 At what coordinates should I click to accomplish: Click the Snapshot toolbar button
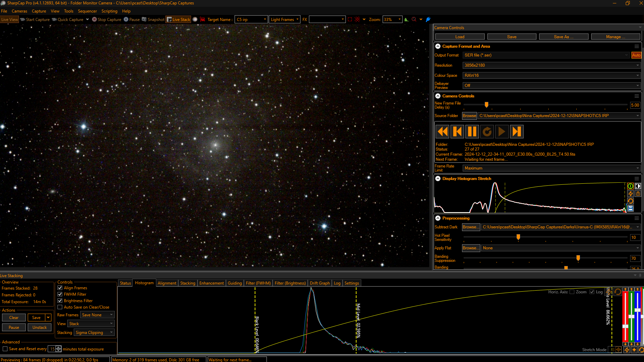[x=153, y=19]
